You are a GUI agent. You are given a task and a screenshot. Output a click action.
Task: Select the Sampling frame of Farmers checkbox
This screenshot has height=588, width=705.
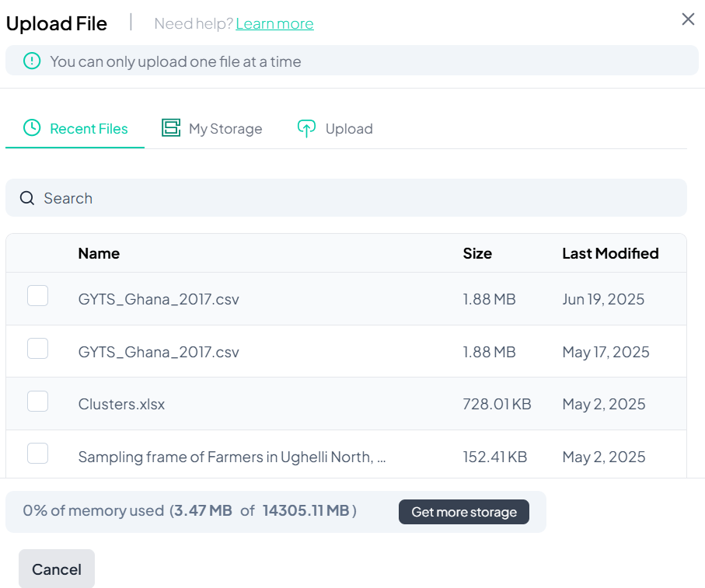38,454
